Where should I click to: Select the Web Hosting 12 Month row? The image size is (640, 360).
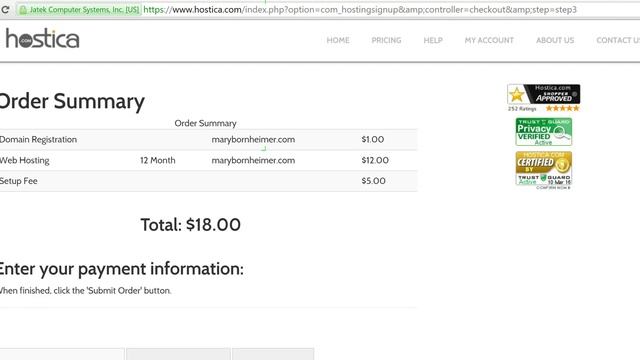pyautogui.click(x=209, y=160)
